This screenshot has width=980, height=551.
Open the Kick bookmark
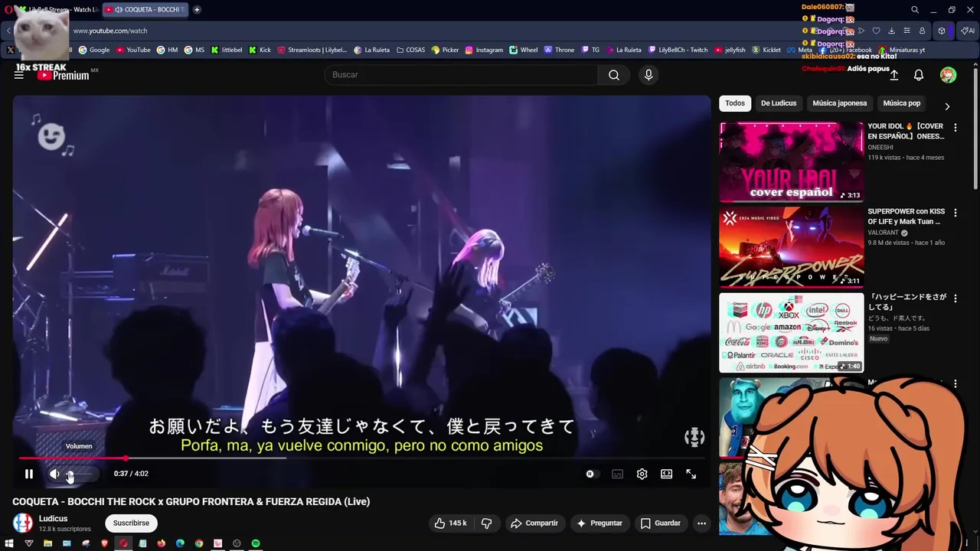(x=260, y=50)
